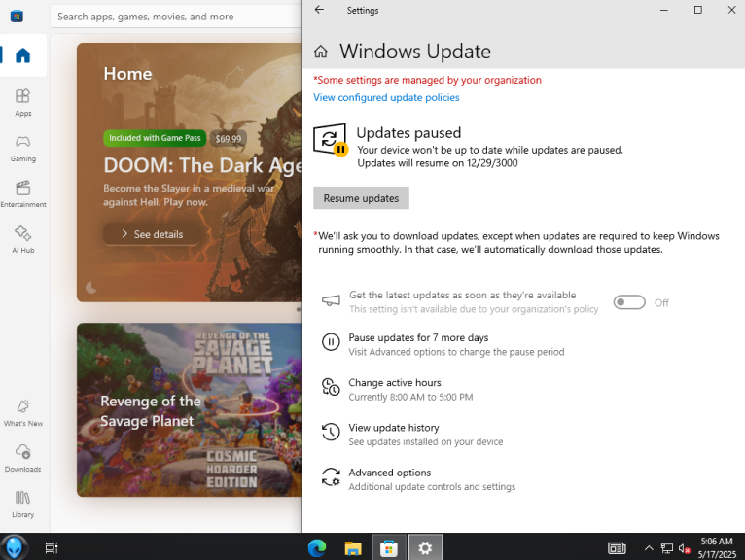This screenshot has height=560, width=745.
Task: Toggle Get the latest updates switch
Action: [629, 302]
